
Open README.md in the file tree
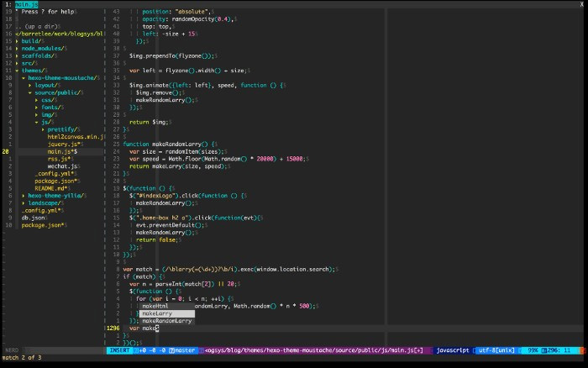pyautogui.click(x=50, y=188)
